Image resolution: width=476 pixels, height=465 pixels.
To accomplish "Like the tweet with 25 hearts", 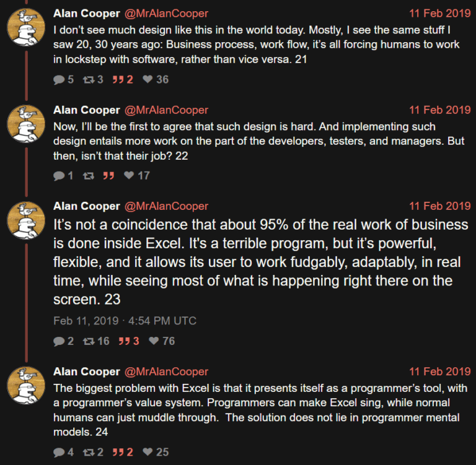I will pos(147,452).
